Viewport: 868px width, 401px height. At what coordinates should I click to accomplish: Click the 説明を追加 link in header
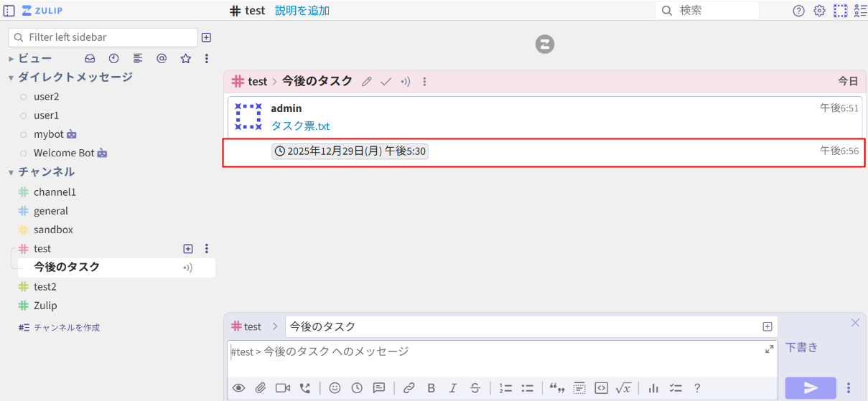pos(302,11)
